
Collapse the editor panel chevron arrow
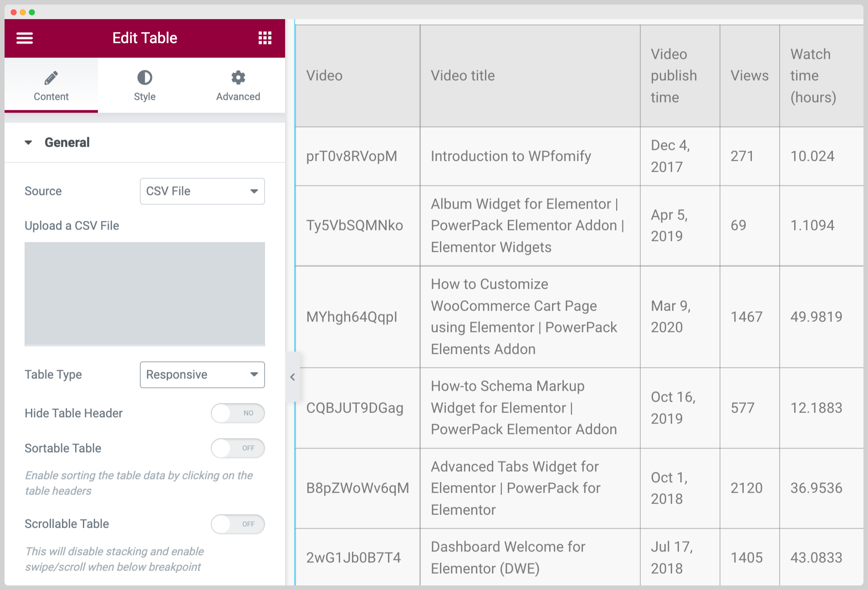[x=293, y=377]
